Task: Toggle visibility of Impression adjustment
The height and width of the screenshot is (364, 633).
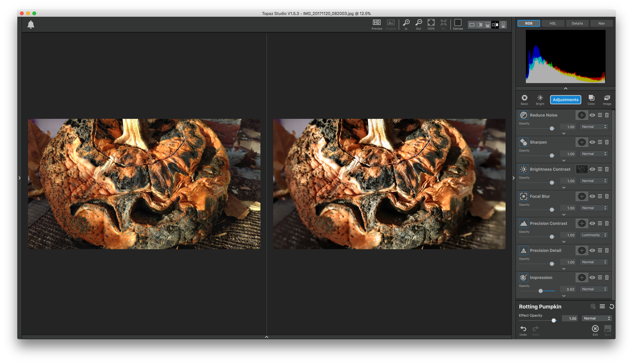Action: [592, 278]
